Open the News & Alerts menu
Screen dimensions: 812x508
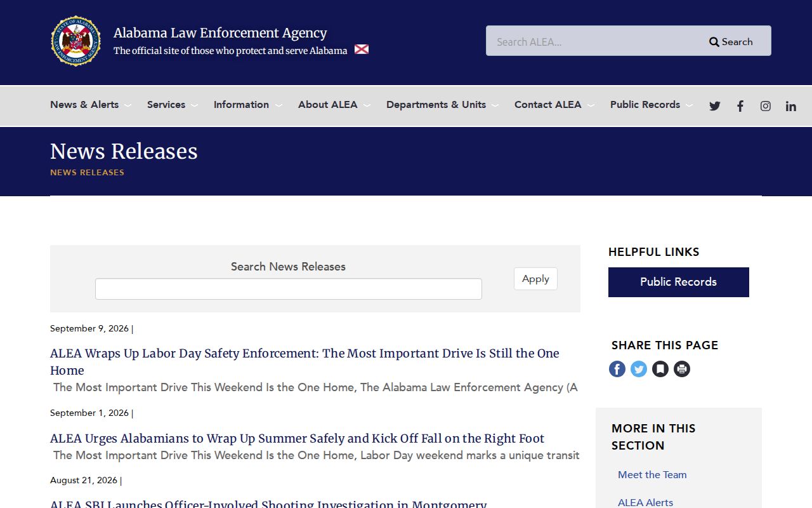point(84,105)
